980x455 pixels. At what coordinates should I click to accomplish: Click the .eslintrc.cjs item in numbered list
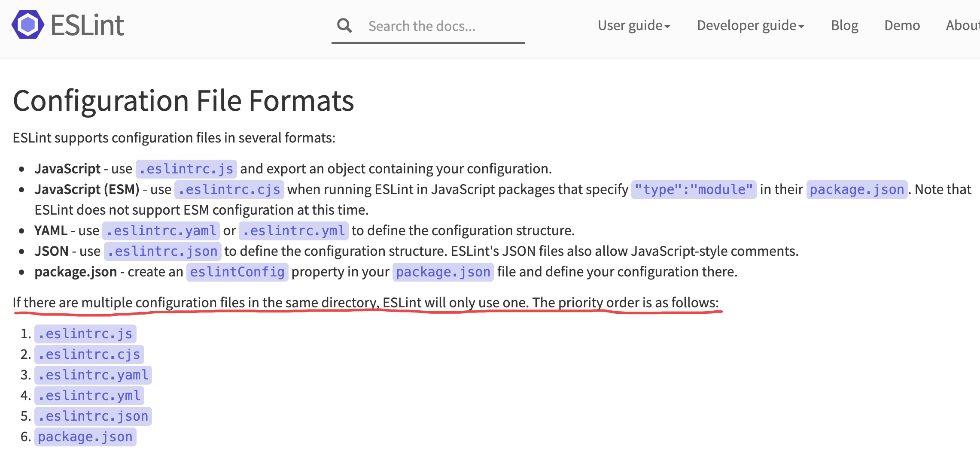(88, 354)
